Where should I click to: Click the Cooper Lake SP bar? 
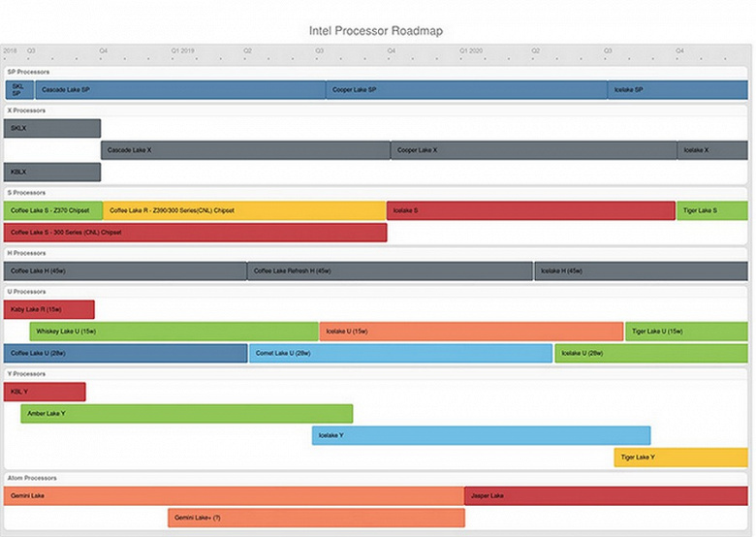(x=466, y=90)
